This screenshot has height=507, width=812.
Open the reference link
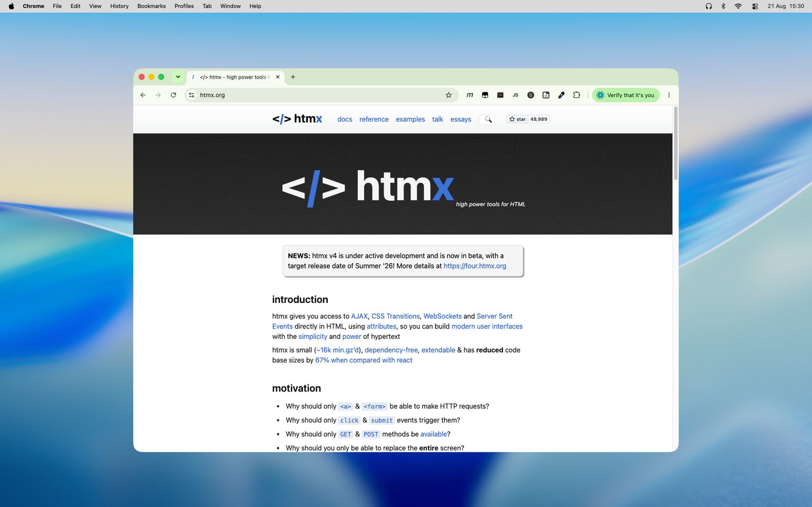click(x=374, y=119)
